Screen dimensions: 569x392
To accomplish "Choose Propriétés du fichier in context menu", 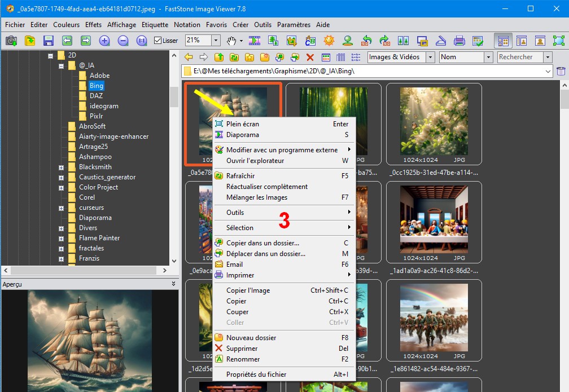I will pos(284,374).
